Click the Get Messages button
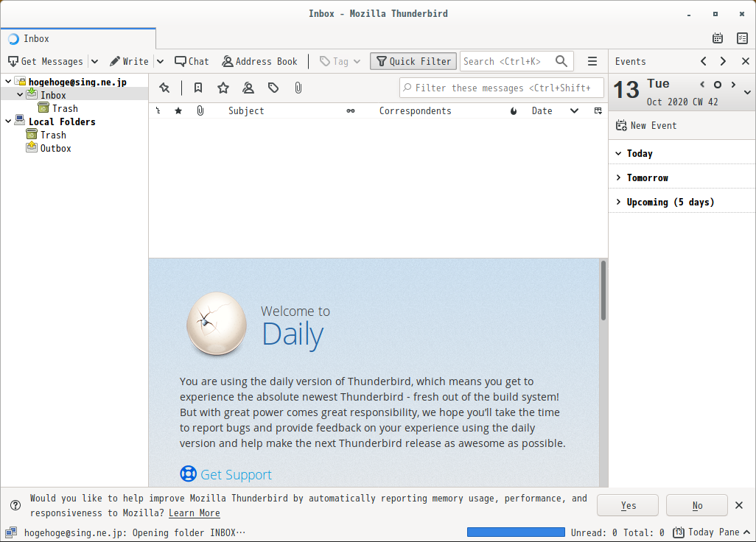This screenshot has width=756, height=542. tap(46, 61)
